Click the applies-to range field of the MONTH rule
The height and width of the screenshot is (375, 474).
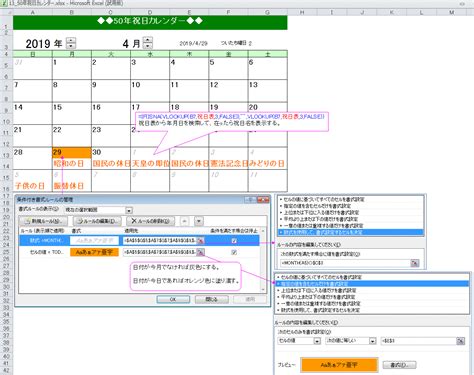click(x=160, y=240)
